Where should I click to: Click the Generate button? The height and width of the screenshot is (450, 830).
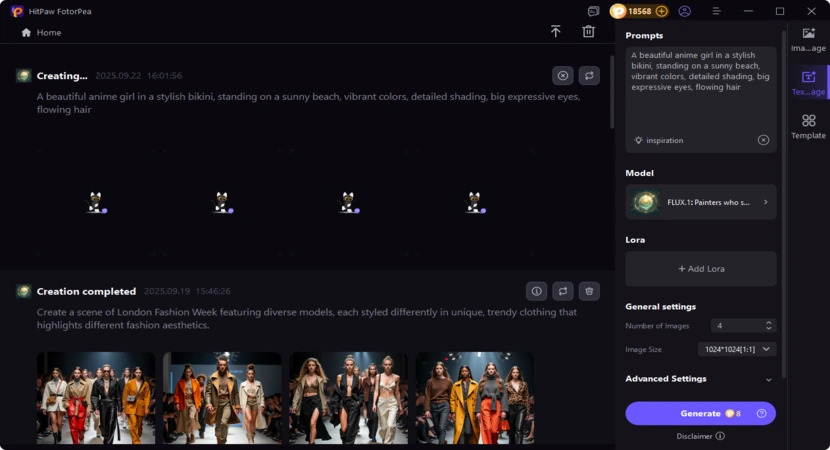pyautogui.click(x=700, y=413)
